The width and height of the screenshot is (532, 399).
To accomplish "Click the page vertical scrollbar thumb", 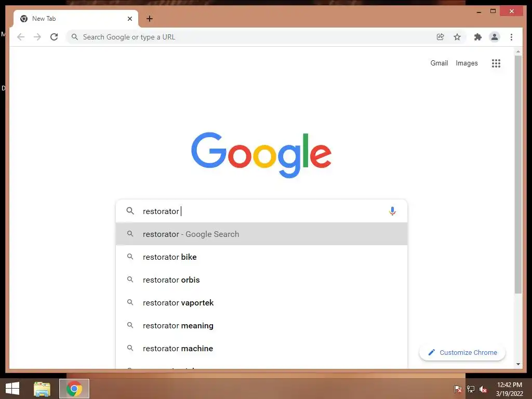I will pyautogui.click(x=518, y=174).
